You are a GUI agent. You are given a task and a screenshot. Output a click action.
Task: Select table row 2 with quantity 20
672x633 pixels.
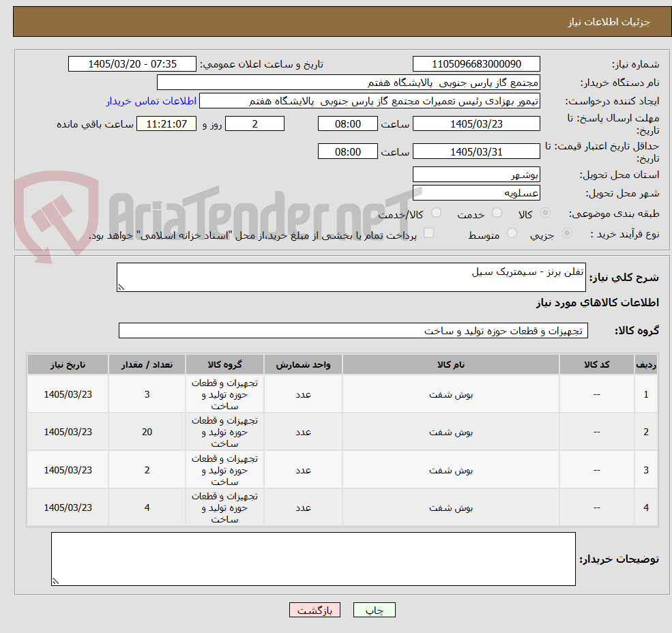tap(342, 432)
